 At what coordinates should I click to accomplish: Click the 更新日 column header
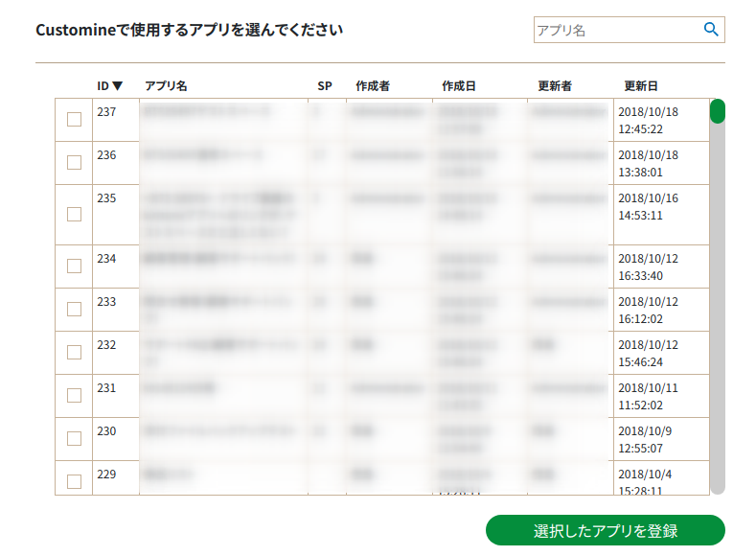tap(641, 86)
